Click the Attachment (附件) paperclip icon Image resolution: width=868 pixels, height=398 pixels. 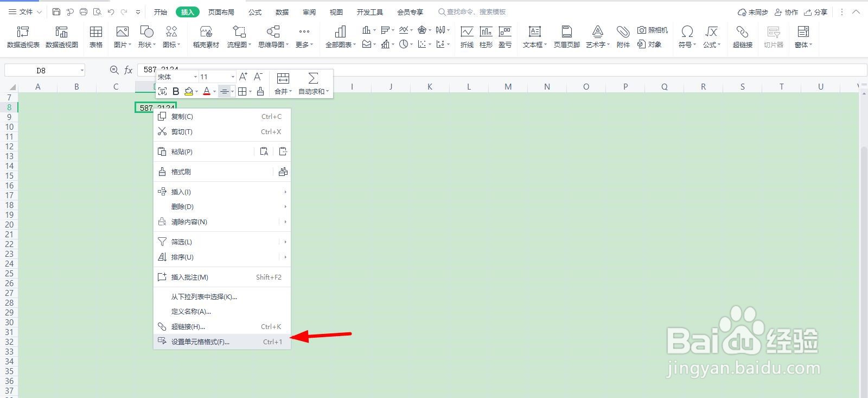[x=623, y=37]
